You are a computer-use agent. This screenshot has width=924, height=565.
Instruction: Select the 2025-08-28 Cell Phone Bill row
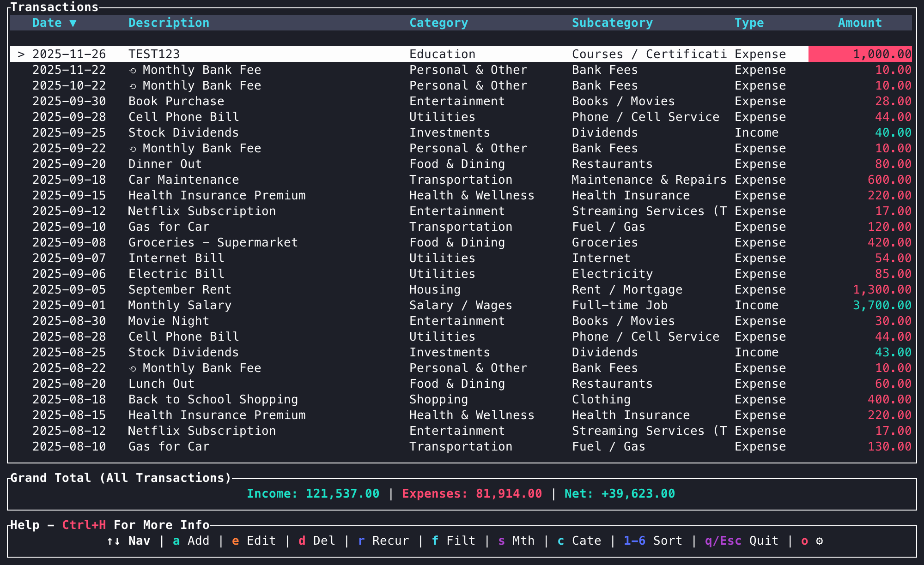[461, 337]
